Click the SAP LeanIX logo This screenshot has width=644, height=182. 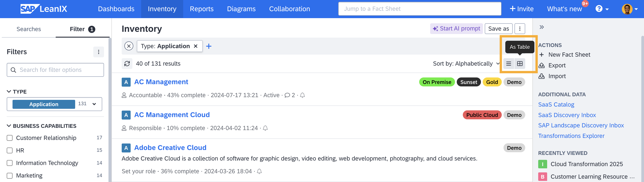44,9
